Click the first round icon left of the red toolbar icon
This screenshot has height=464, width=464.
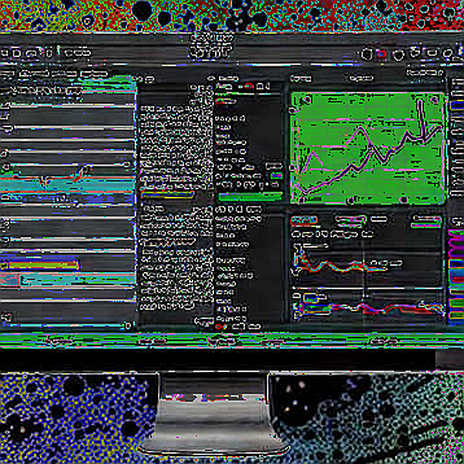coord(367,54)
